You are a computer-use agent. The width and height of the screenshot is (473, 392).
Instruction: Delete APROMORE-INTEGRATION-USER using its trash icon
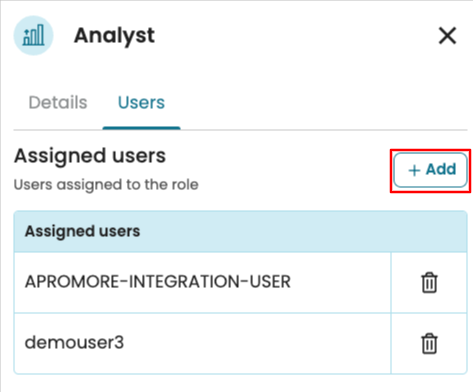coord(429,283)
